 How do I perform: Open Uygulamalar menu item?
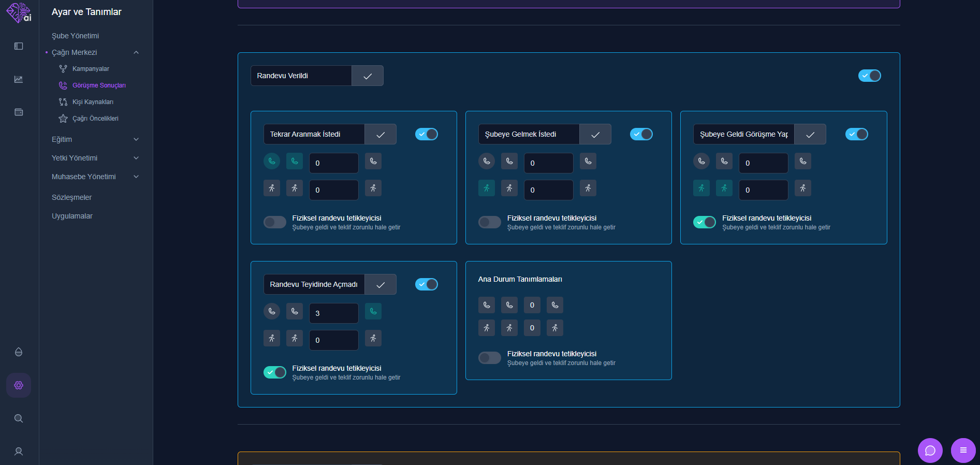[x=72, y=216]
